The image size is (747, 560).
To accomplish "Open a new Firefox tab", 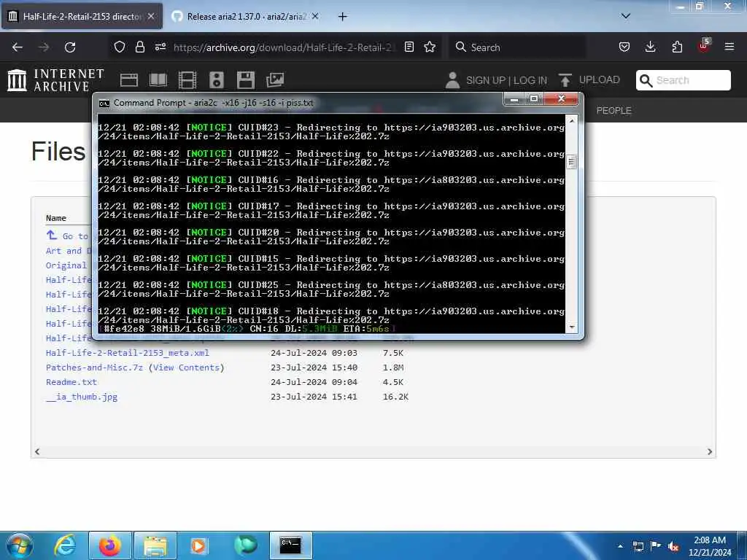I will [343, 17].
